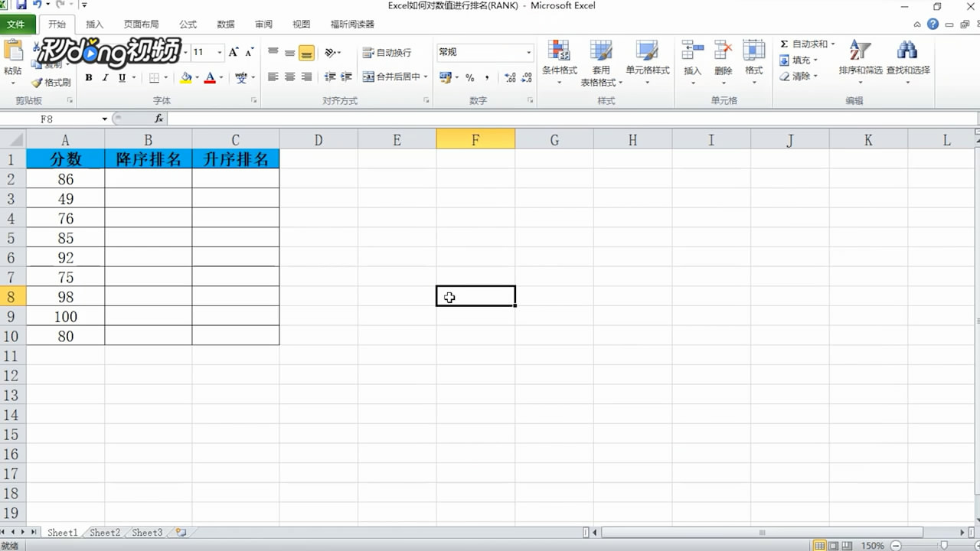Click the Format Painter (格式刷) brush icon
Viewport: 980px width, 551px height.
pos(37,83)
